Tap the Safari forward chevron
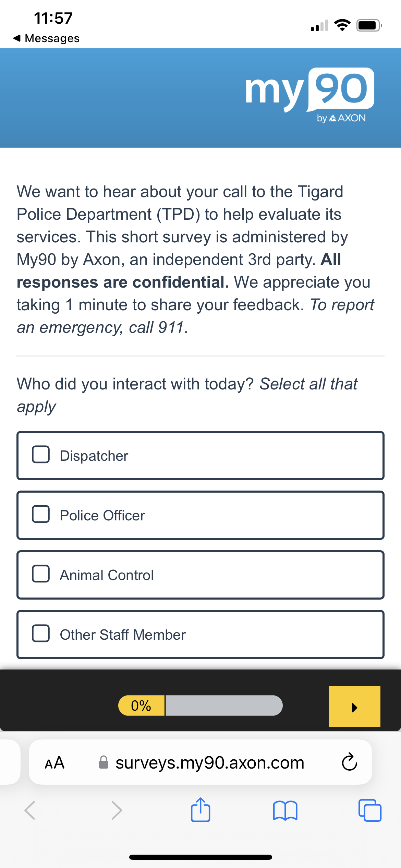The height and width of the screenshot is (868, 401). point(117,810)
